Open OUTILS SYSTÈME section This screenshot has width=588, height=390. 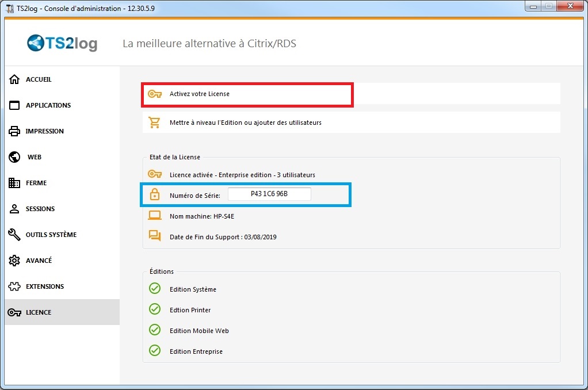click(62, 234)
